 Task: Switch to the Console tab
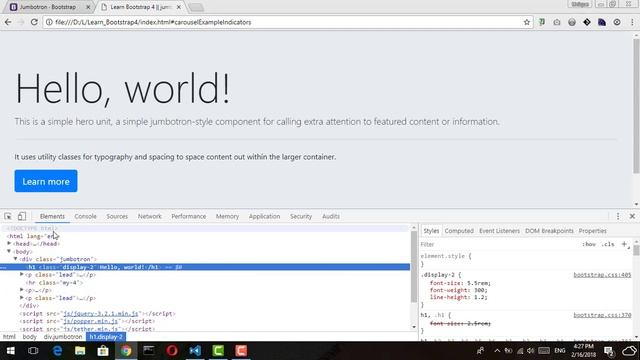[x=85, y=216]
